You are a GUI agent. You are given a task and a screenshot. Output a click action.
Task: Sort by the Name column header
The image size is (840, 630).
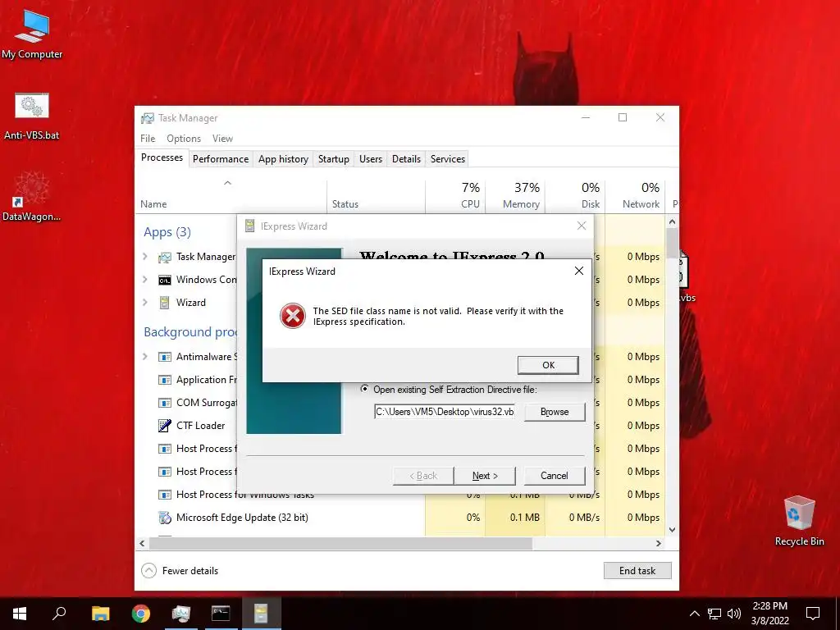[231, 196]
